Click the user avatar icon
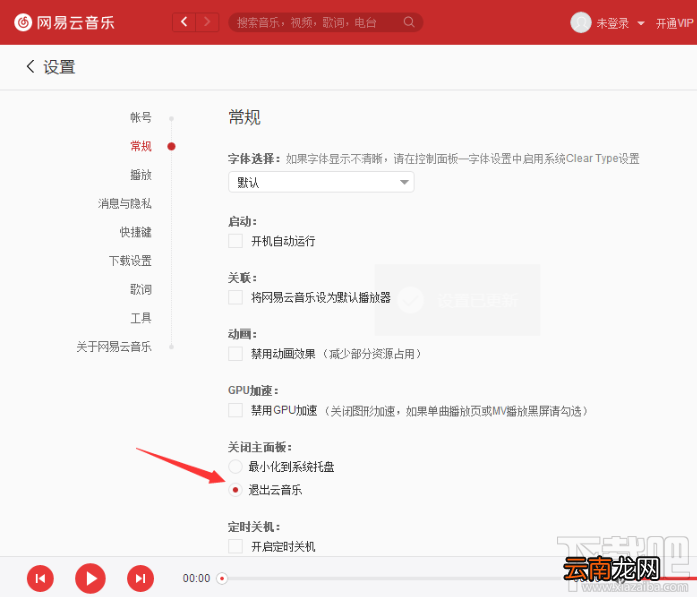 point(581,22)
